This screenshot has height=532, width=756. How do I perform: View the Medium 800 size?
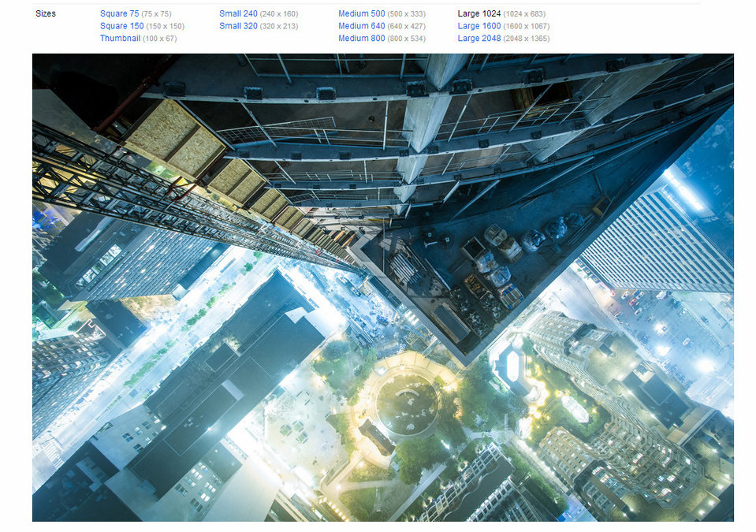point(362,38)
